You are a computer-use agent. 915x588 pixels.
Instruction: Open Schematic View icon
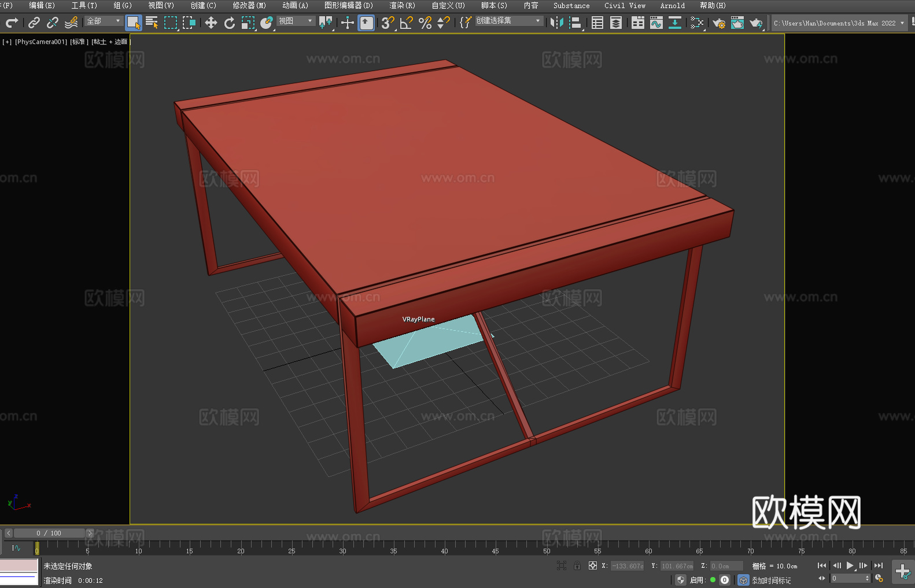pos(675,23)
